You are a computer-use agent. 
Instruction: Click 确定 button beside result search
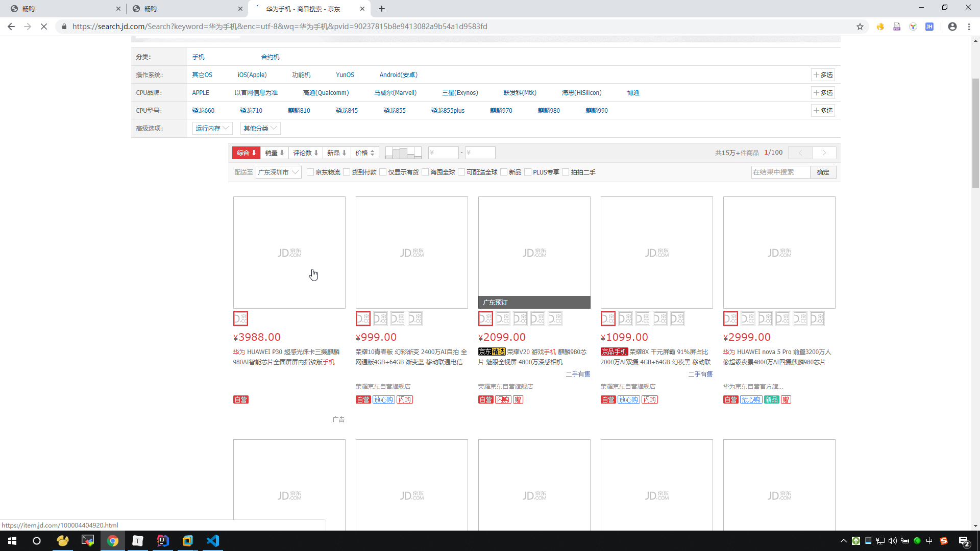(x=823, y=172)
